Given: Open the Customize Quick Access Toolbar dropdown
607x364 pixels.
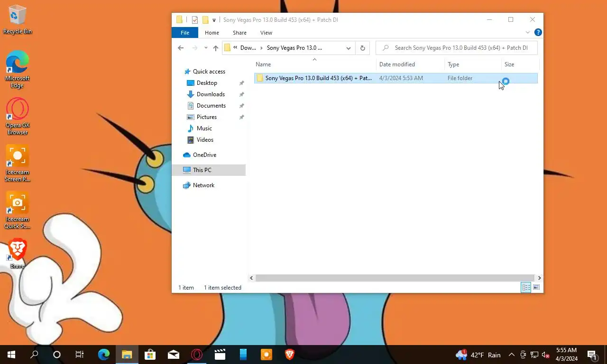Looking at the screenshot, I should [x=214, y=20].
